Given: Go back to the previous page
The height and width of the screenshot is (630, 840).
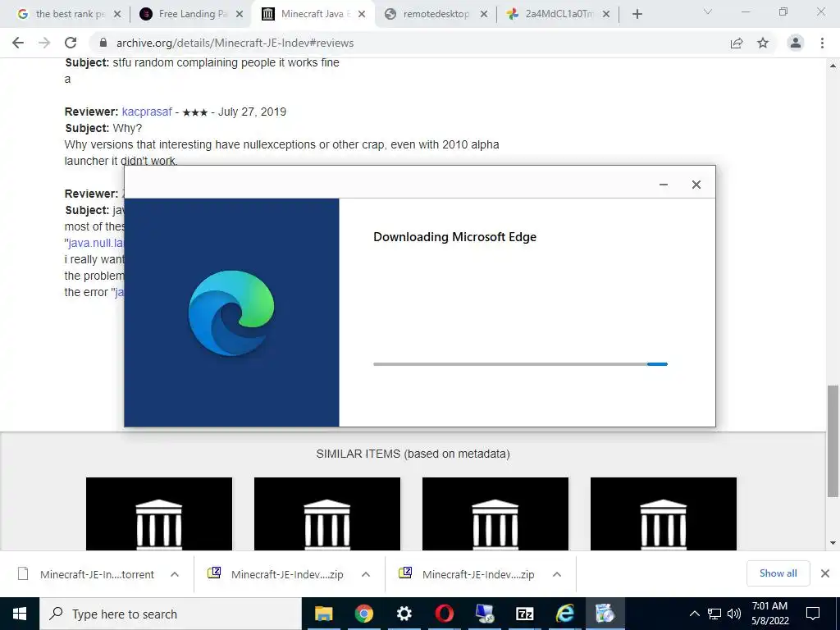Looking at the screenshot, I should click(18, 43).
